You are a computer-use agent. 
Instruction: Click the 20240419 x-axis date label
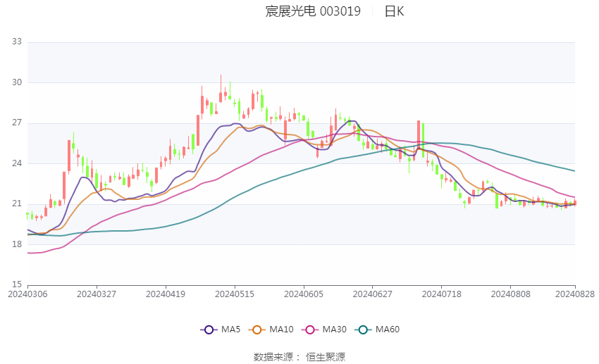click(166, 294)
